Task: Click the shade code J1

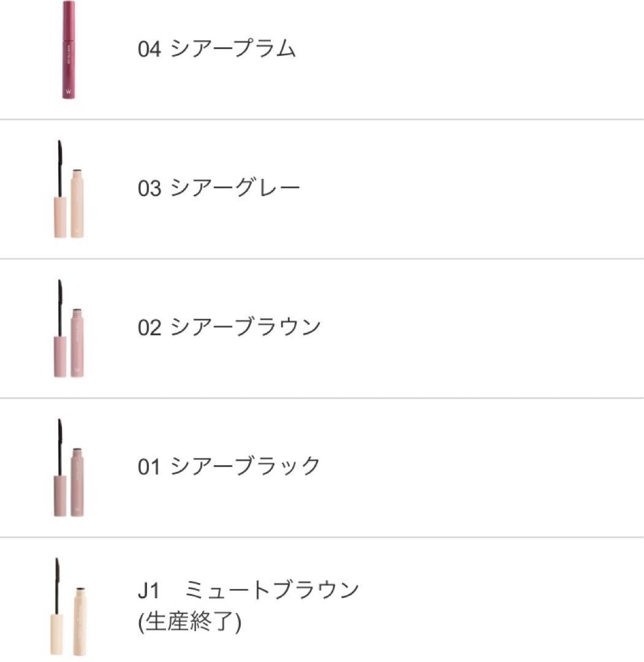Action: [x=148, y=590]
